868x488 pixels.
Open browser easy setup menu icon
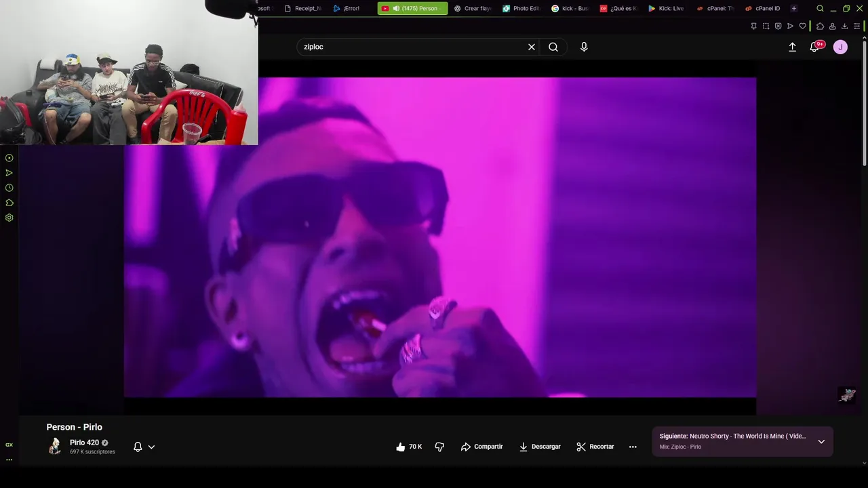coord(858,26)
